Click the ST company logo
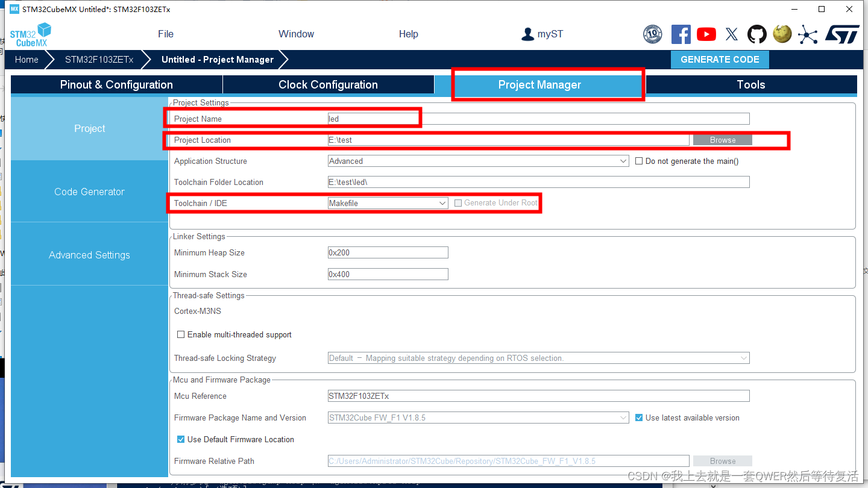This screenshot has height=488, width=868. point(842,34)
